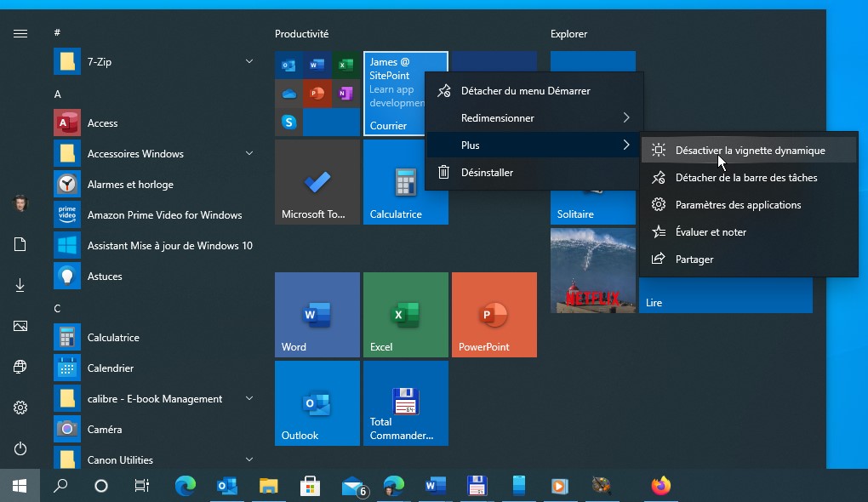Open the Excel tile
Image resolution: width=868 pixels, height=502 pixels.
(405, 315)
